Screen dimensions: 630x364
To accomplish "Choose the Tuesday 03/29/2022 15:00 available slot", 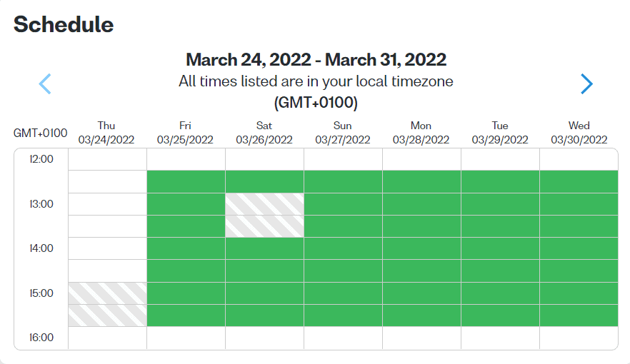I will pos(500,293).
